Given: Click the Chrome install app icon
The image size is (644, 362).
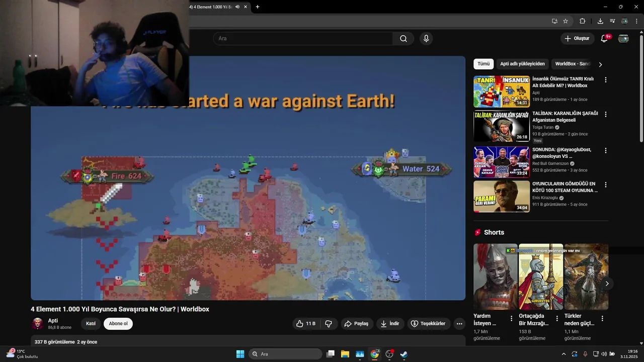Looking at the screenshot, I should [x=554, y=21].
